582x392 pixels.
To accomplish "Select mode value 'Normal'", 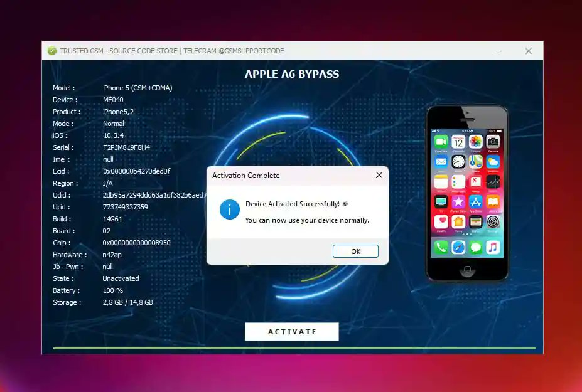I will click(x=113, y=124).
